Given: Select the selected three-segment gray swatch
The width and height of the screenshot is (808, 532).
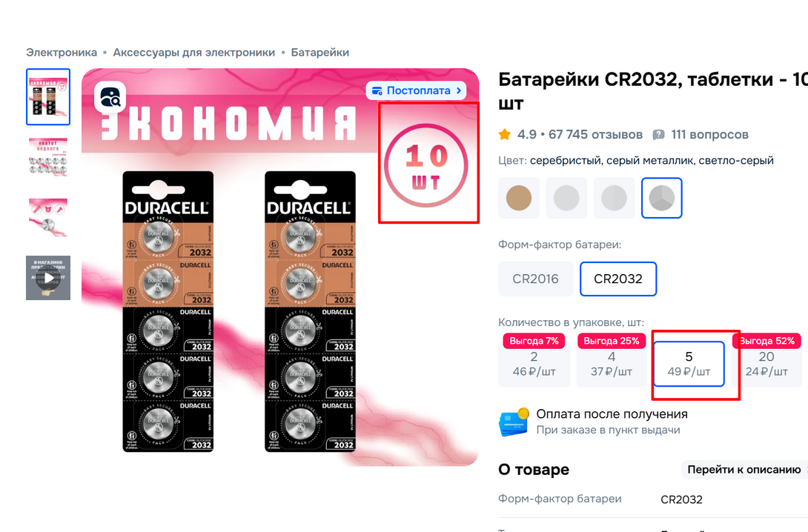Looking at the screenshot, I should [x=662, y=198].
